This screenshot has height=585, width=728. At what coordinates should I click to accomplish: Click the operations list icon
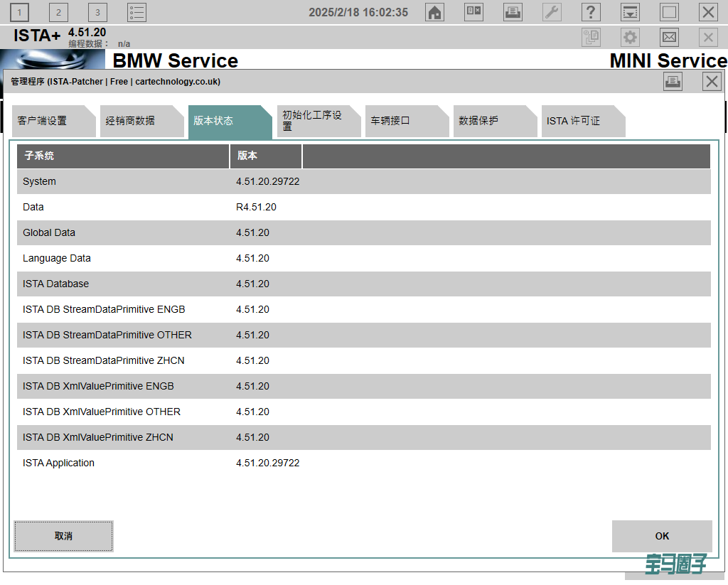pyautogui.click(x=136, y=12)
